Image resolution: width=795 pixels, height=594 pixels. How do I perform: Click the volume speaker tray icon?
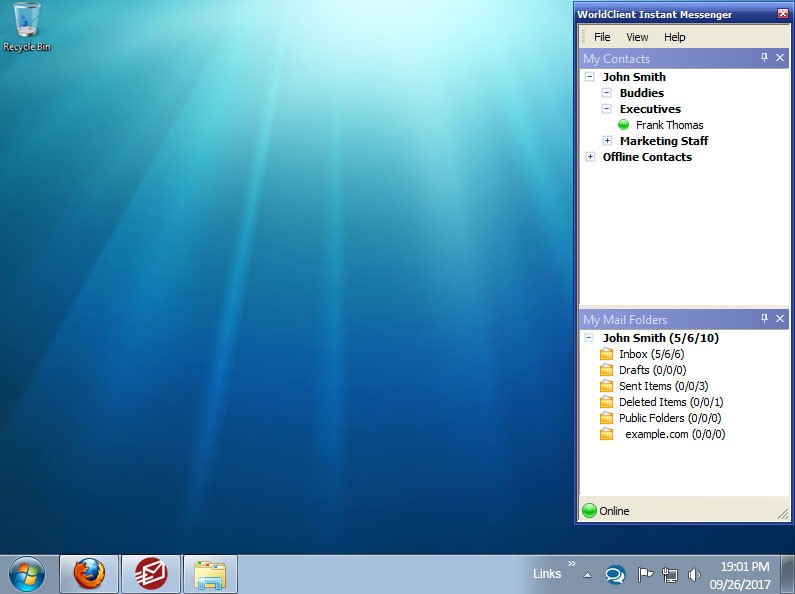coord(694,575)
